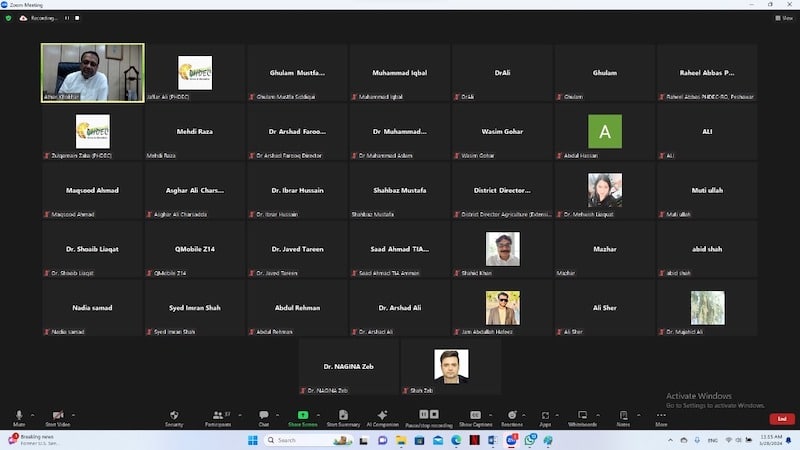This screenshot has height=450, width=800.
Task: Open the AI Companion
Action: click(x=382, y=415)
